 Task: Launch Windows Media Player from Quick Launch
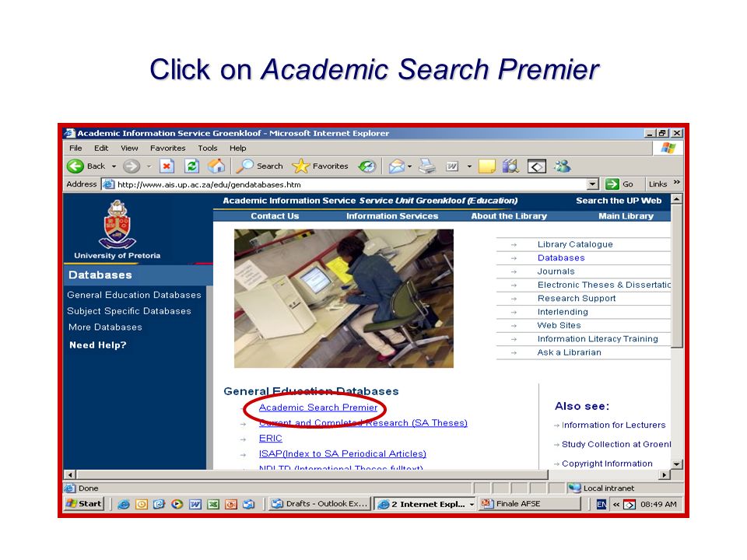(177, 504)
